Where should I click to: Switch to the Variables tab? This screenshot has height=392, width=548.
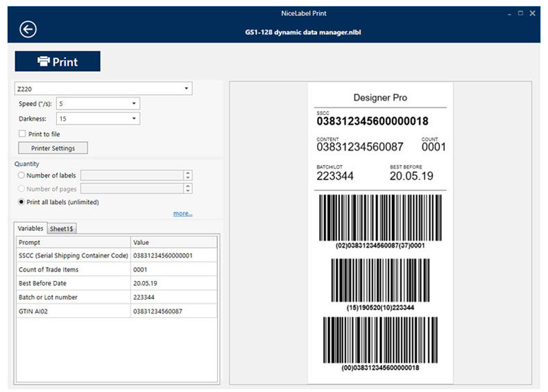[x=31, y=228]
